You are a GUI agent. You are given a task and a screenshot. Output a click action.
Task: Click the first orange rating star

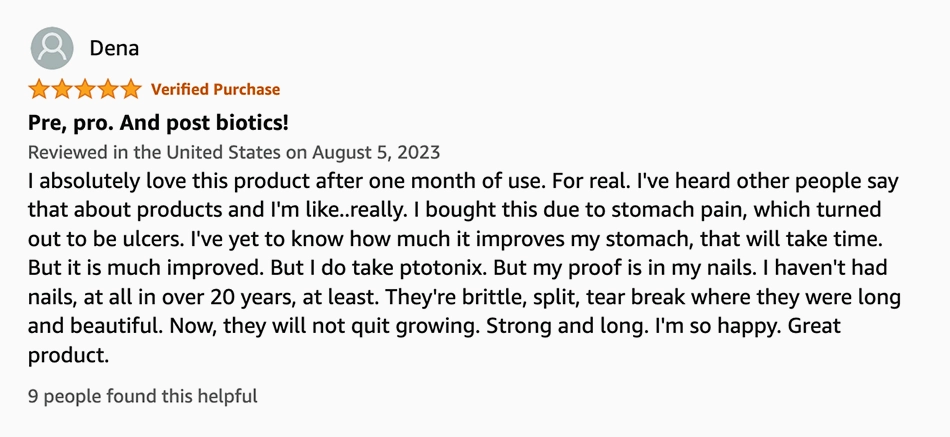click(x=39, y=89)
